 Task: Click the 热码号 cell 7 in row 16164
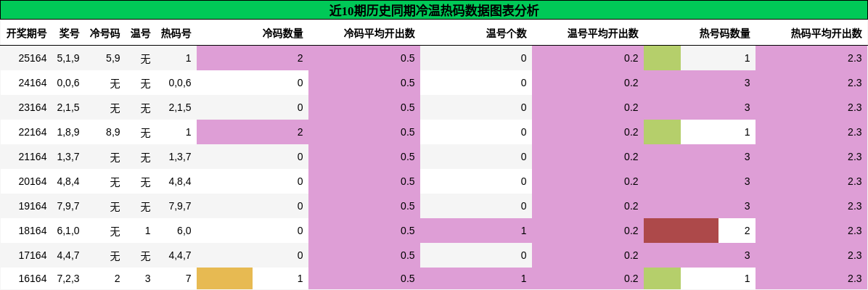point(188,278)
